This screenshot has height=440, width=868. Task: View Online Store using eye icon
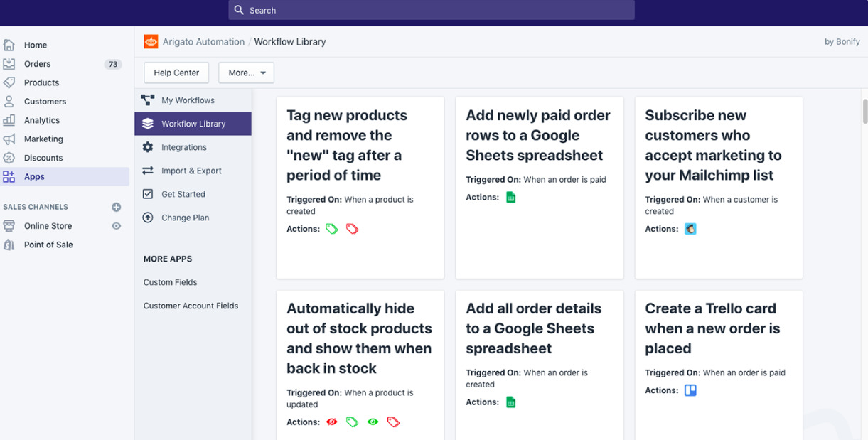[117, 226]
